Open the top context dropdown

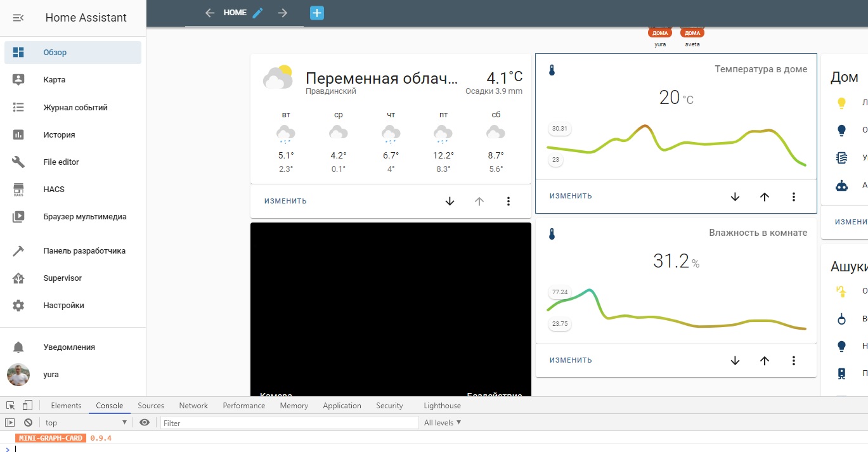tap(86, 422)
